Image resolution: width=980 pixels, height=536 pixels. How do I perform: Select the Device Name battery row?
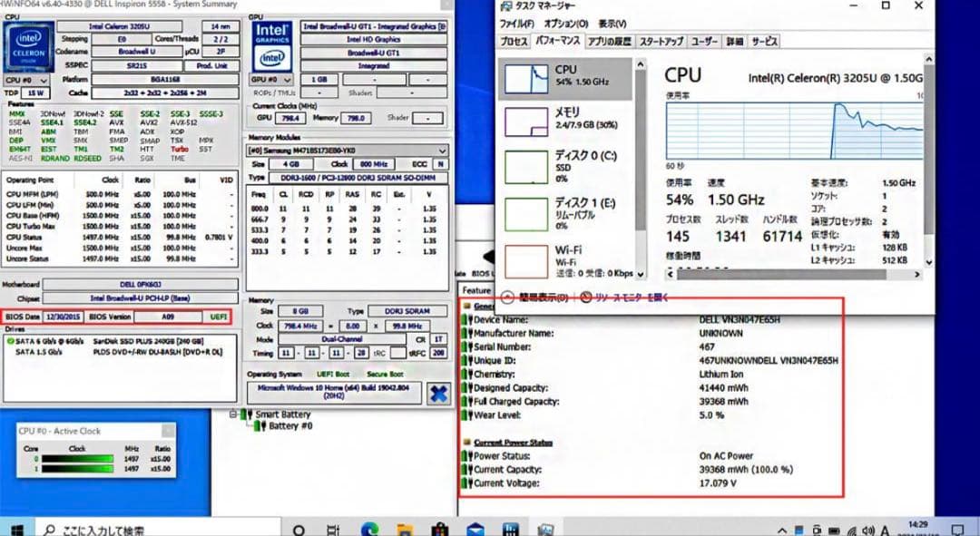pyautogui.click(x=650, y=320)
